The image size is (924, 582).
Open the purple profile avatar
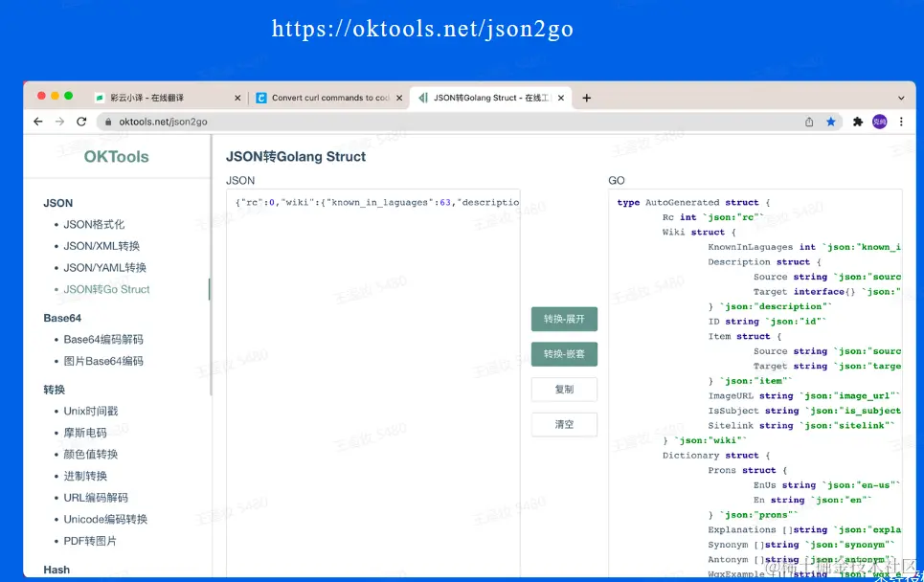[879, 122]
